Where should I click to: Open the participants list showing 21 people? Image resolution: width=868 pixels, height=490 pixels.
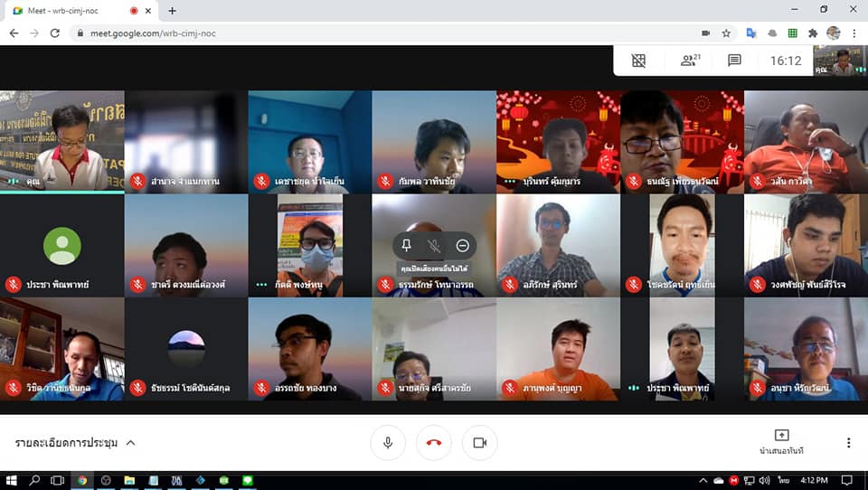(690, 61)
